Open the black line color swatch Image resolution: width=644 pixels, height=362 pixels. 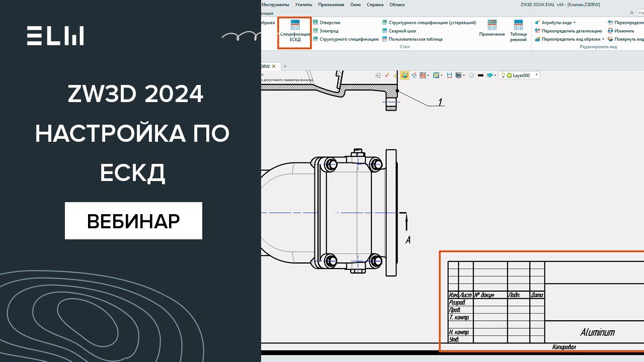[x=480, y=75]
